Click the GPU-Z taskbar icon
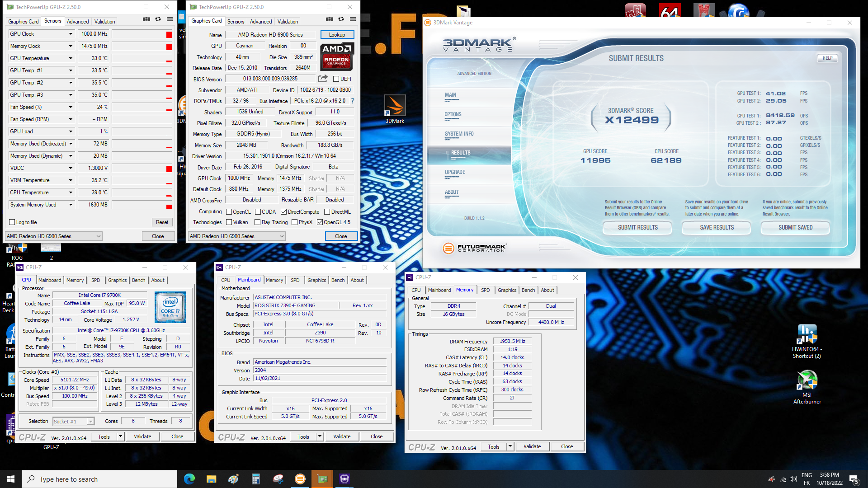The width and height of the screenshot is (868, 488). tap(322, 479)
